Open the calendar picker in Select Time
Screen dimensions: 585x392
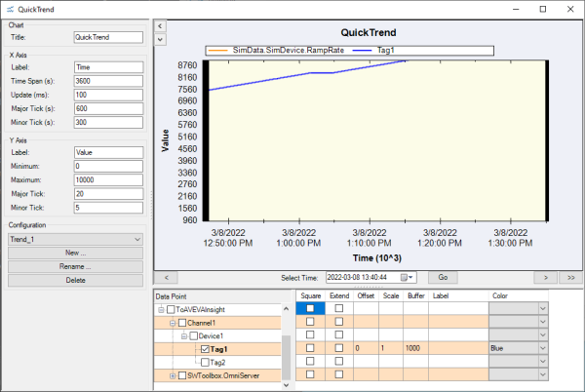[411, 278]
